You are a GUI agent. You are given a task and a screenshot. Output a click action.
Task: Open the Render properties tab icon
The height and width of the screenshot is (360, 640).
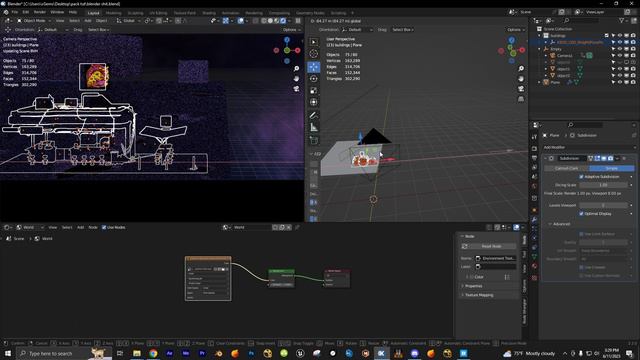click(534, 148)
